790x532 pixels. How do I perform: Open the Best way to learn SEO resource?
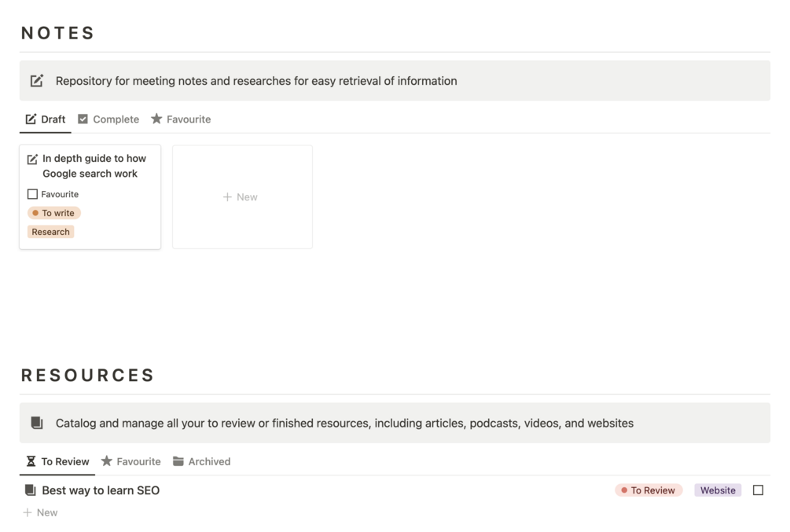pos(101,490)
